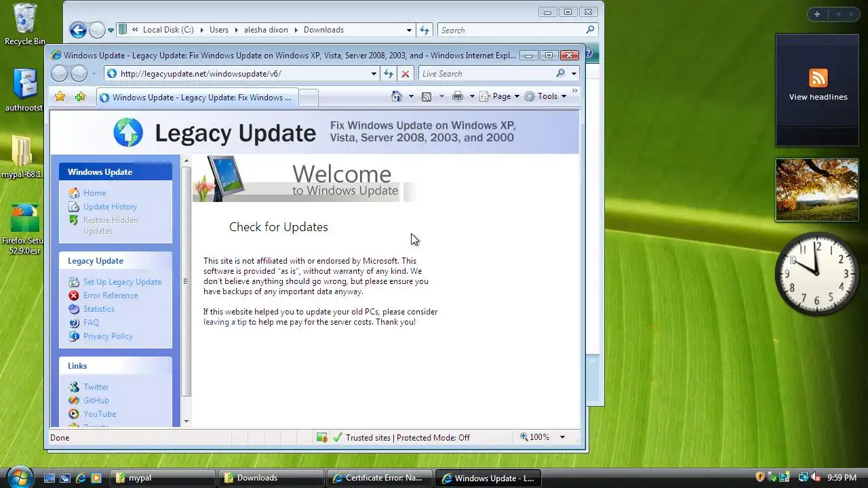The width and height of the screenshot is (868, 488).
Task: Select the authrootstl desktop icon
Action: pyautogui.click(x=24, y=89)
